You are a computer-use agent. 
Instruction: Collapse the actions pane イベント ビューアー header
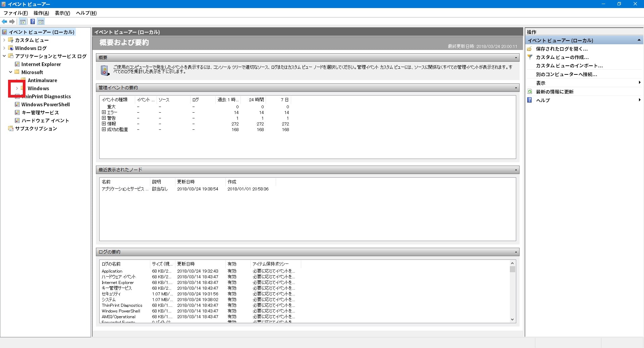[x=639, y=40]
